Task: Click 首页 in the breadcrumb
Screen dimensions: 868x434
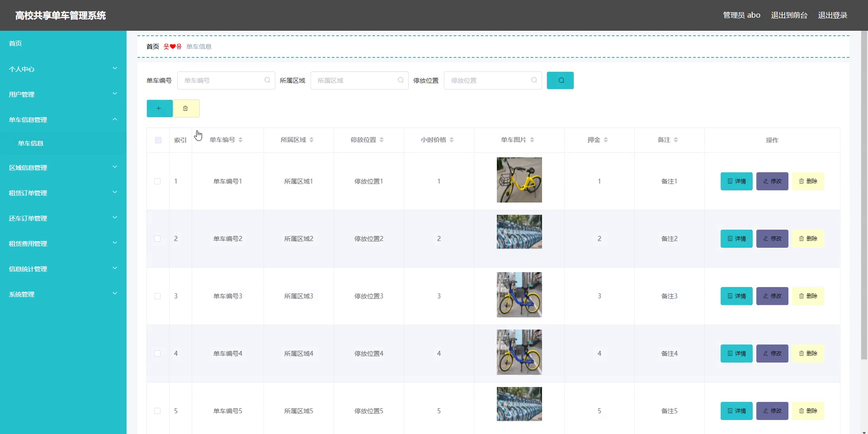Action: (x=153, y=47)
